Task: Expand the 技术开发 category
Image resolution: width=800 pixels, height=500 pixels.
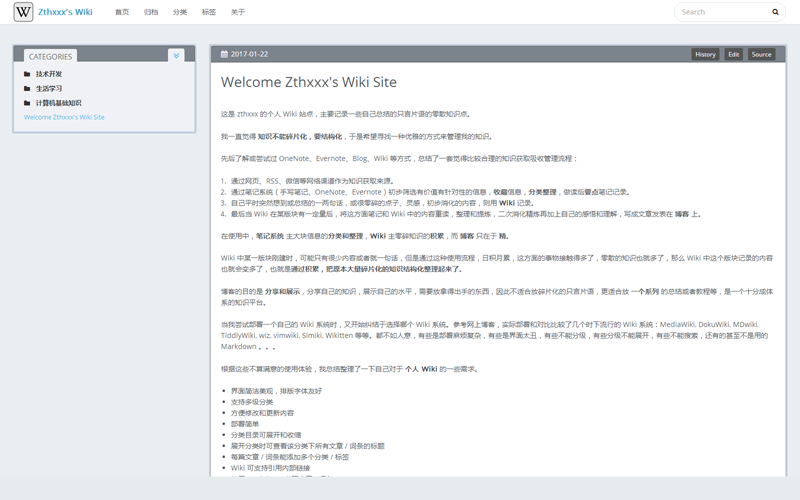Action: point(49,74)
